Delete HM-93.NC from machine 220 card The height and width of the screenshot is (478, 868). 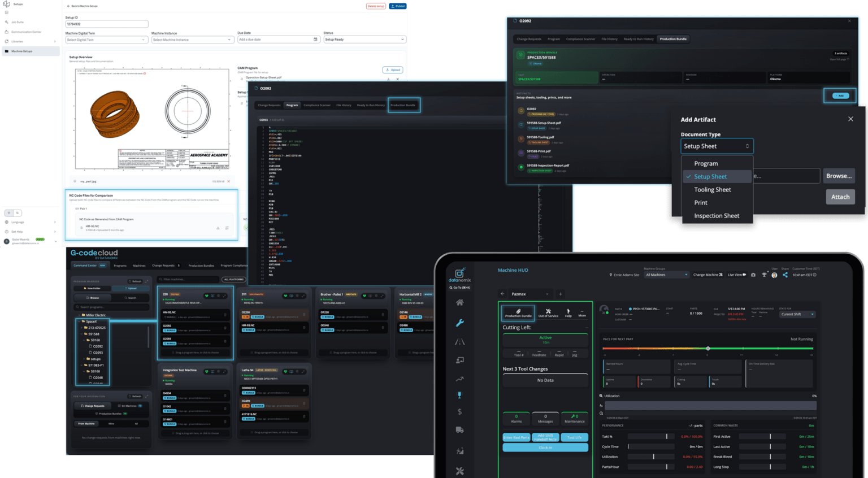click(225, 314)
